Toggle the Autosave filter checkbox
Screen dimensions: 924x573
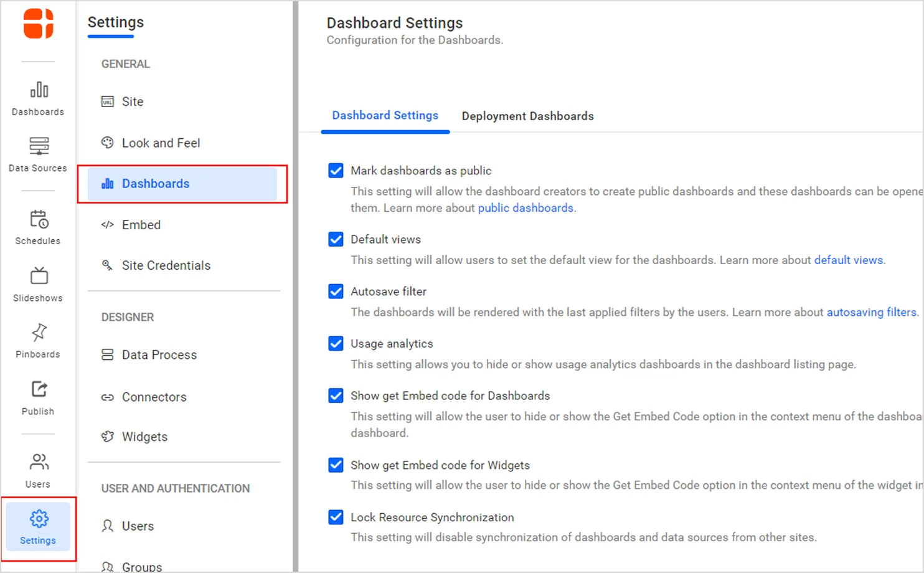click(x=336, y=291)
